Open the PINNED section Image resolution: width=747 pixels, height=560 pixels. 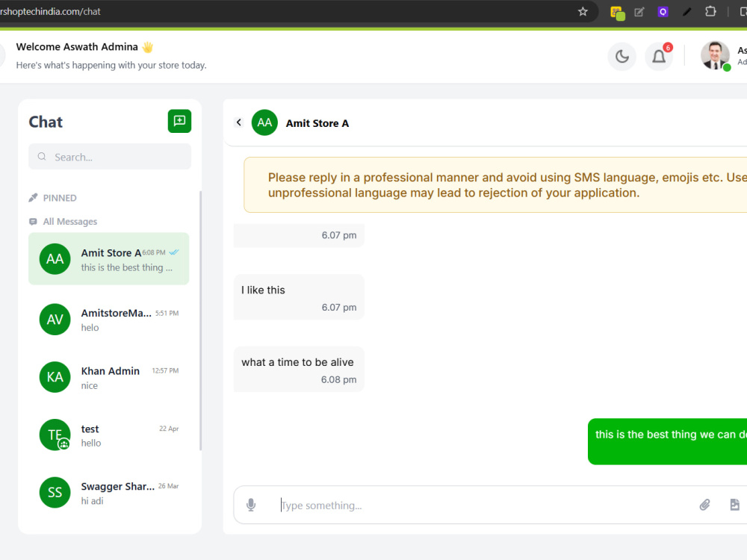tap(60, 198)
